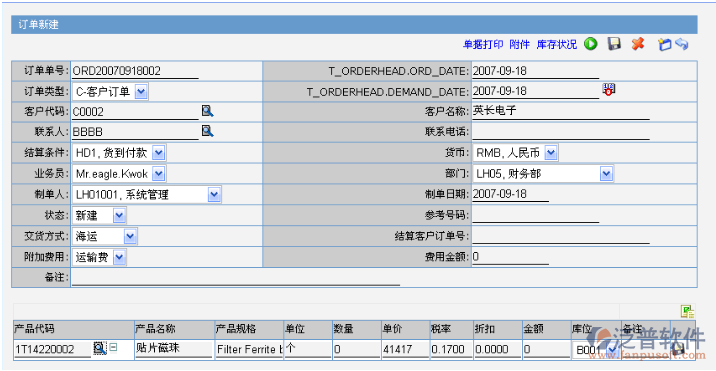Click the 单据打印 link

483,44
